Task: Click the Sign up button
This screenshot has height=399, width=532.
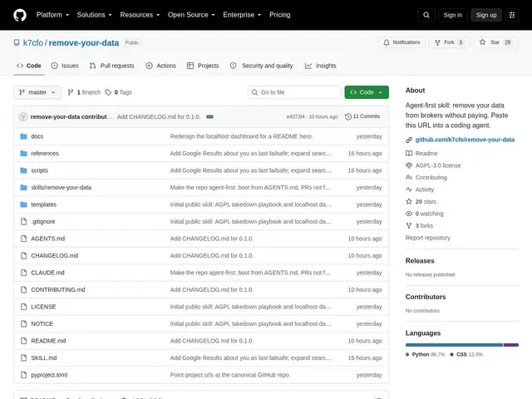Action: 485,15
